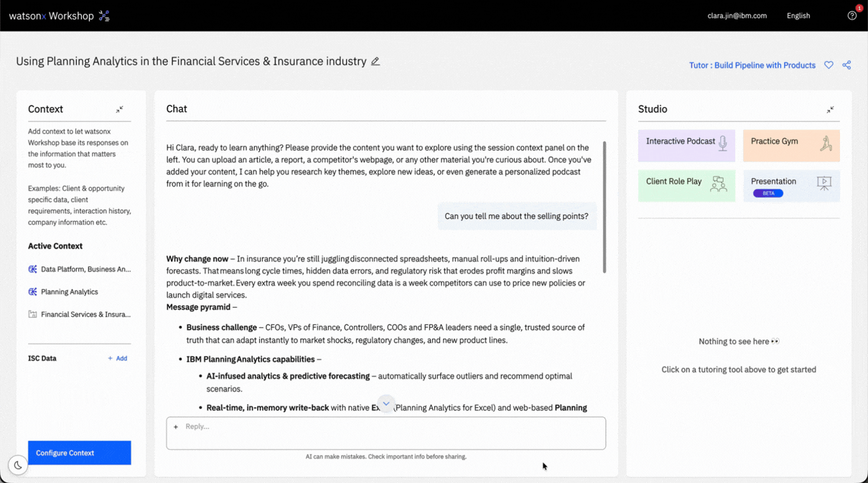868x483 pixels.
Task: Toggle dark mode moon icon
Action: [18, 465]
